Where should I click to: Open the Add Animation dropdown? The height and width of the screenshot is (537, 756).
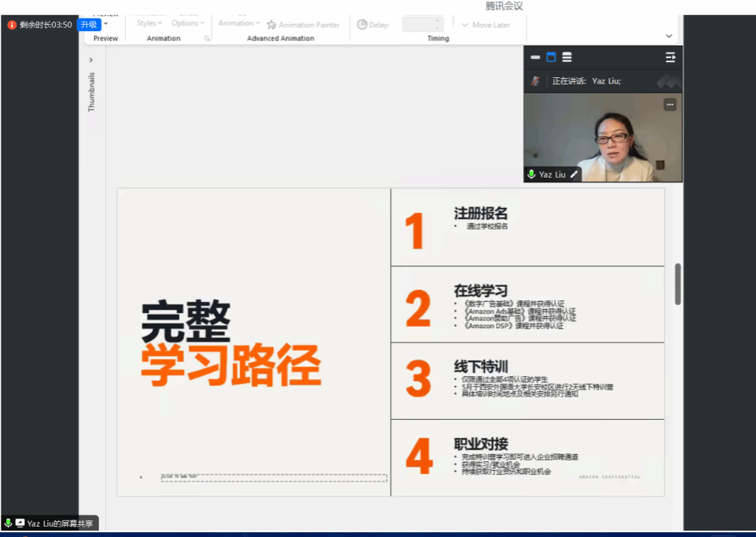239,23
